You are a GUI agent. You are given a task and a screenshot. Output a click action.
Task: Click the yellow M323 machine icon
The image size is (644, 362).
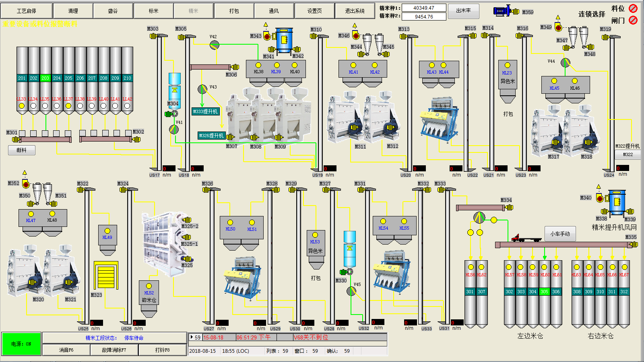[106, 276]
